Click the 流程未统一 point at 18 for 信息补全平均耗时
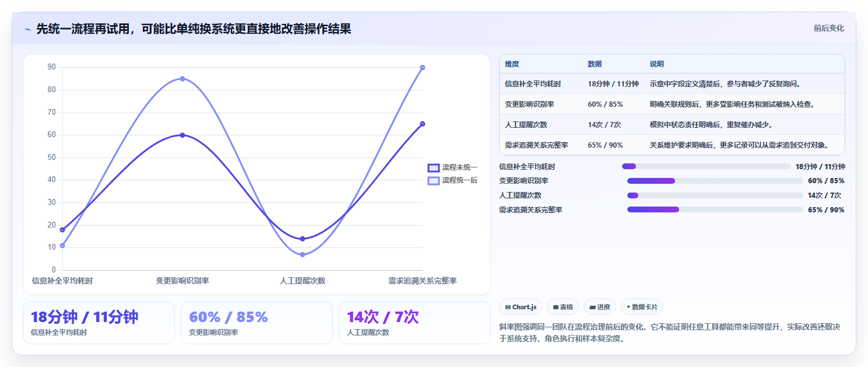868x367 pixels. click(62, 230)
